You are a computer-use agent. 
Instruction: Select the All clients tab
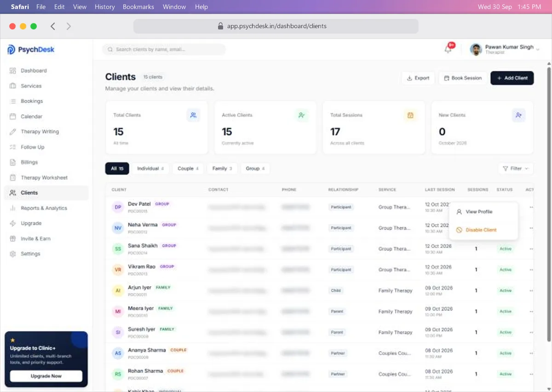tap(117, 168)
